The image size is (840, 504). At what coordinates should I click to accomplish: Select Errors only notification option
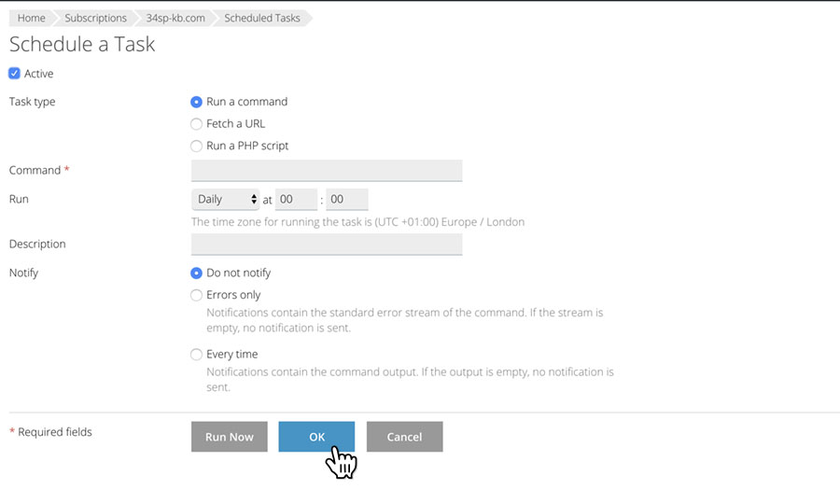[197, 295]
